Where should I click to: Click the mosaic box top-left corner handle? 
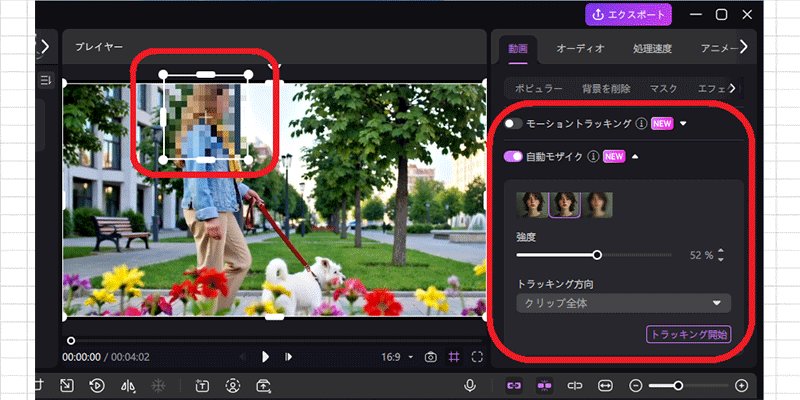click(163, 75)
